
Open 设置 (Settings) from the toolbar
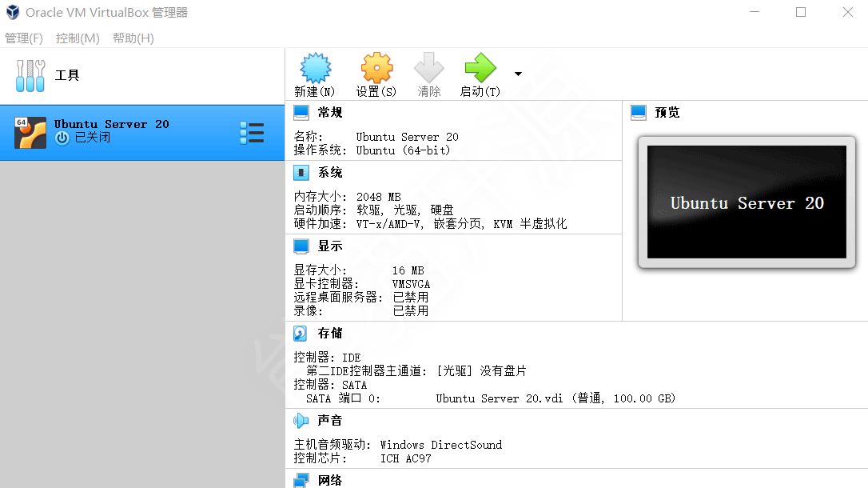[376, 70]
